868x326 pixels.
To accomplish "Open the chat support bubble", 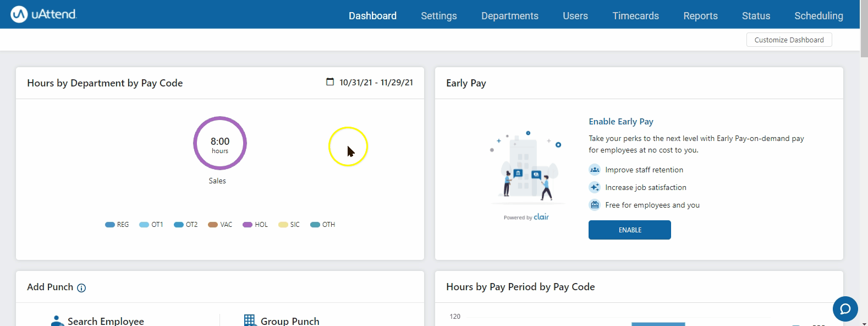I will [x=845, y=308].
